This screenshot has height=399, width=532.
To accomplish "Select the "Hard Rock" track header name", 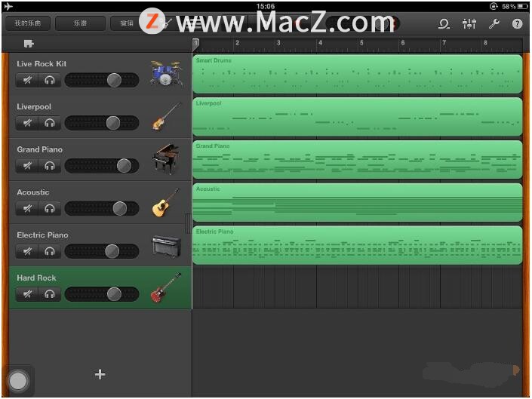I will coord(36,278).
